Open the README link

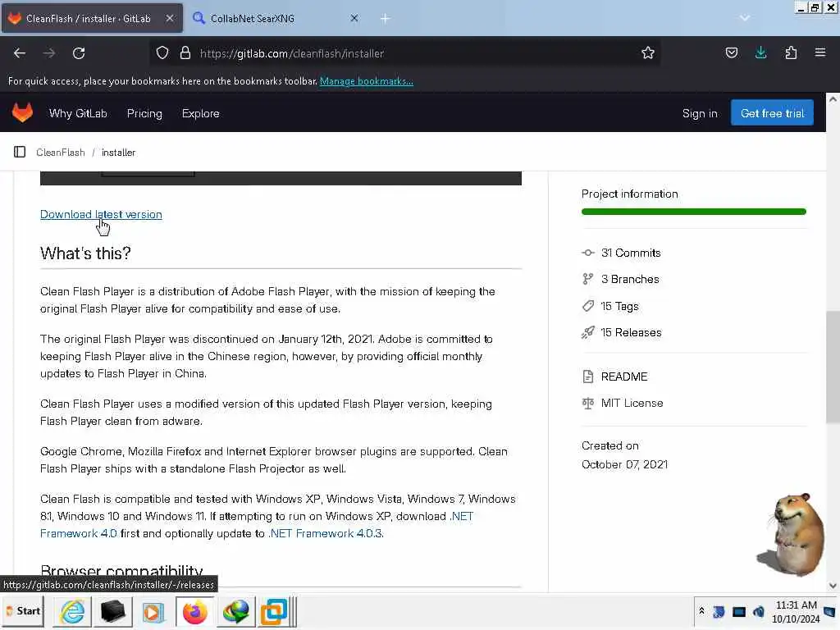click(x=624, y=377)
